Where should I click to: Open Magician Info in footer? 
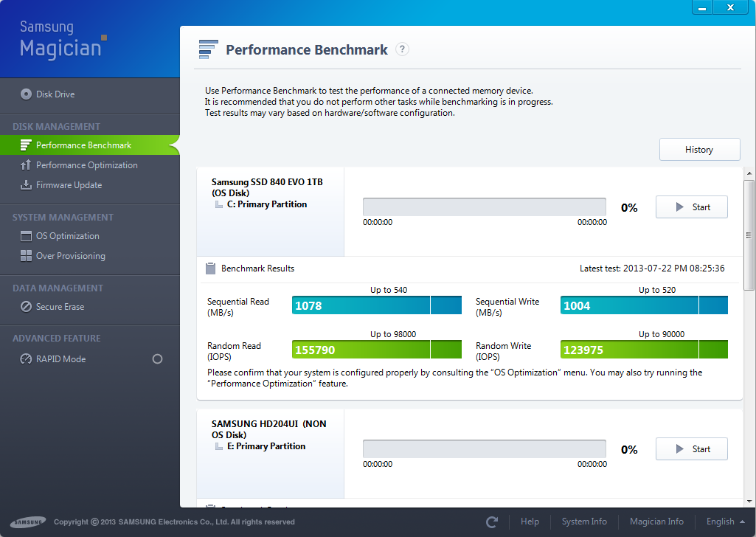(656, 522)
